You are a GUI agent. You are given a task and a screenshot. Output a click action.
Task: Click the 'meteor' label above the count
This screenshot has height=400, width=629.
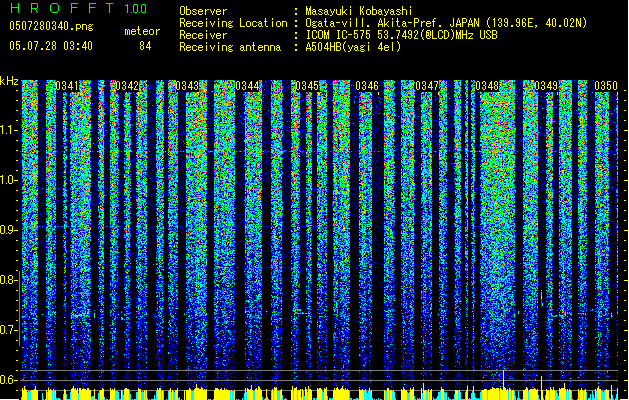click(142, 31)
